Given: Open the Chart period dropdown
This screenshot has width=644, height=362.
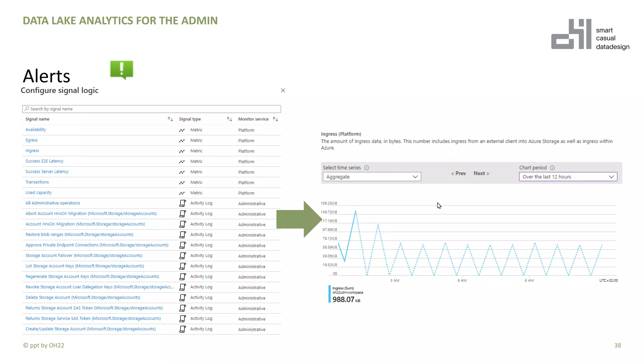Looking at the screenshot, I should tap(568, 177).
